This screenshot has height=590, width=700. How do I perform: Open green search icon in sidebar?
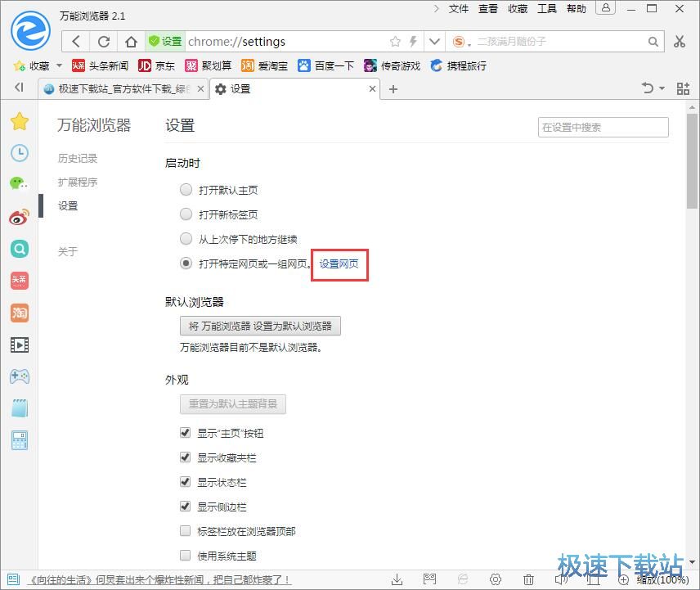19,248
